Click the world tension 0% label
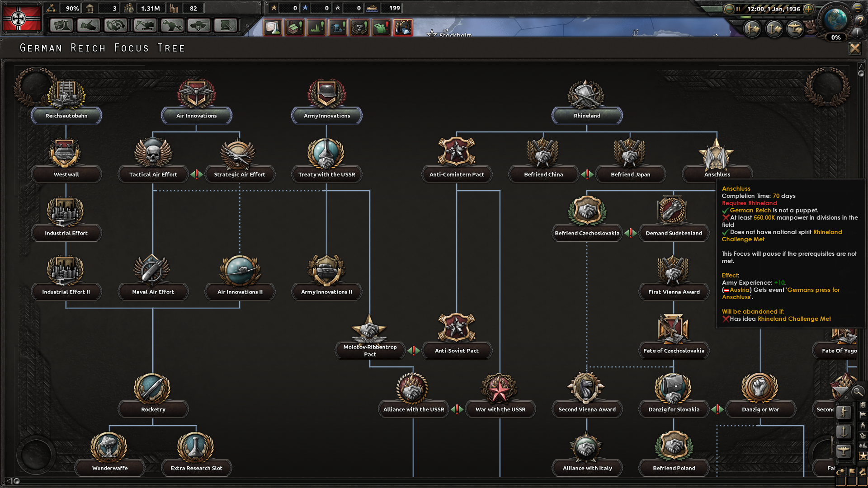 pyautogui.click(x=836, y=38)
